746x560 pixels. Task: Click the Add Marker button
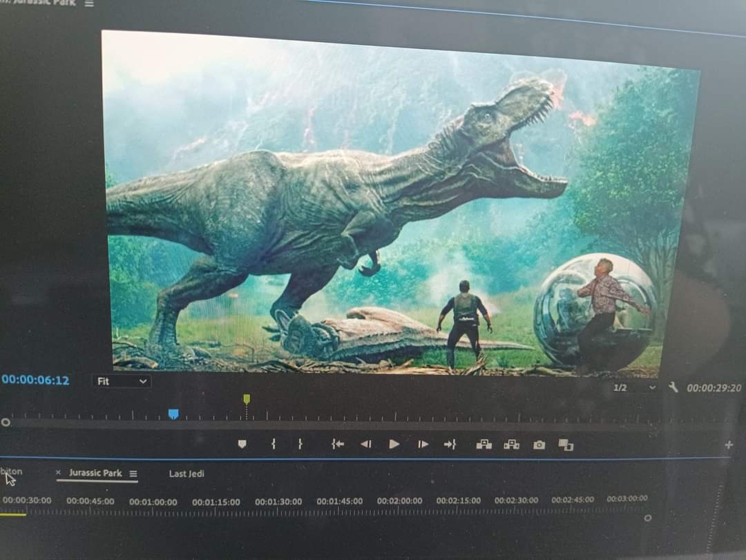242,444
